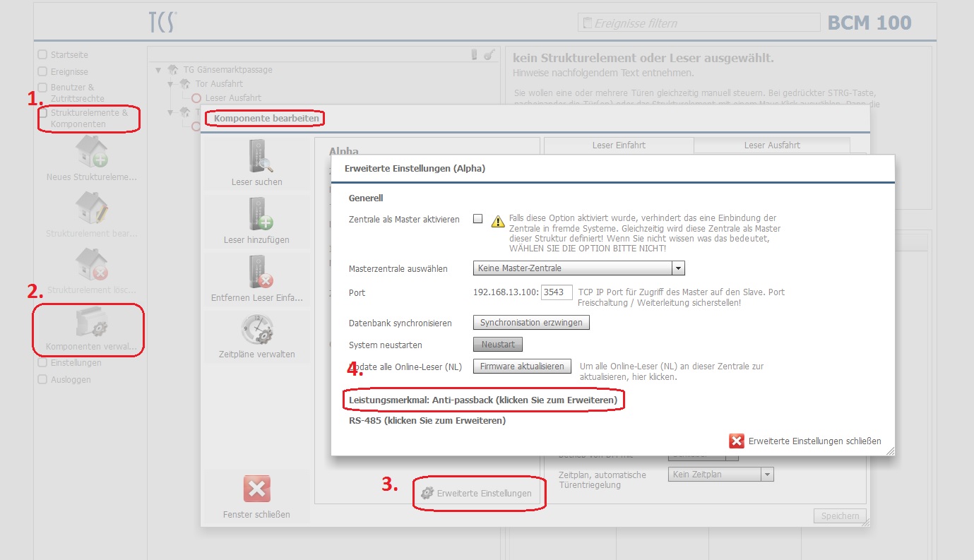Click the Leser hinzufügen icon
The height and width of the screenshot is (560, 974).
(257, 215)
